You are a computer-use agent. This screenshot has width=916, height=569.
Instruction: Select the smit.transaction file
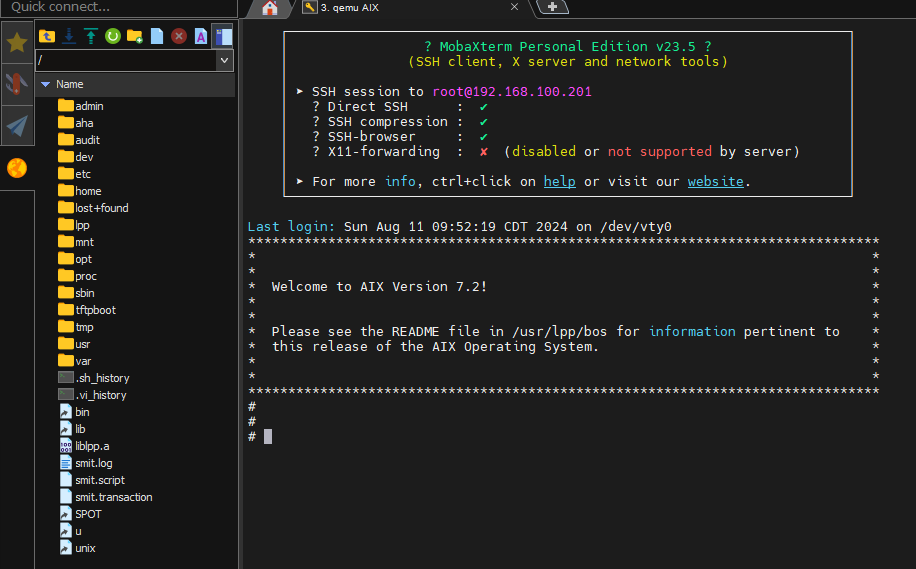pos(106,497)
